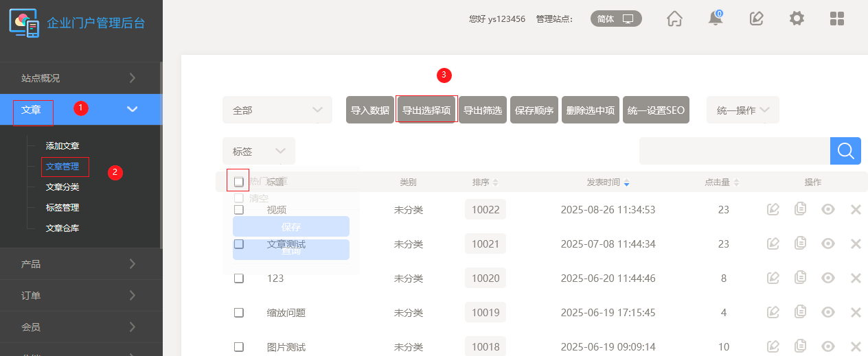
Task: Tick the checkbox for 图片测试 article
Action: [239, 346]
